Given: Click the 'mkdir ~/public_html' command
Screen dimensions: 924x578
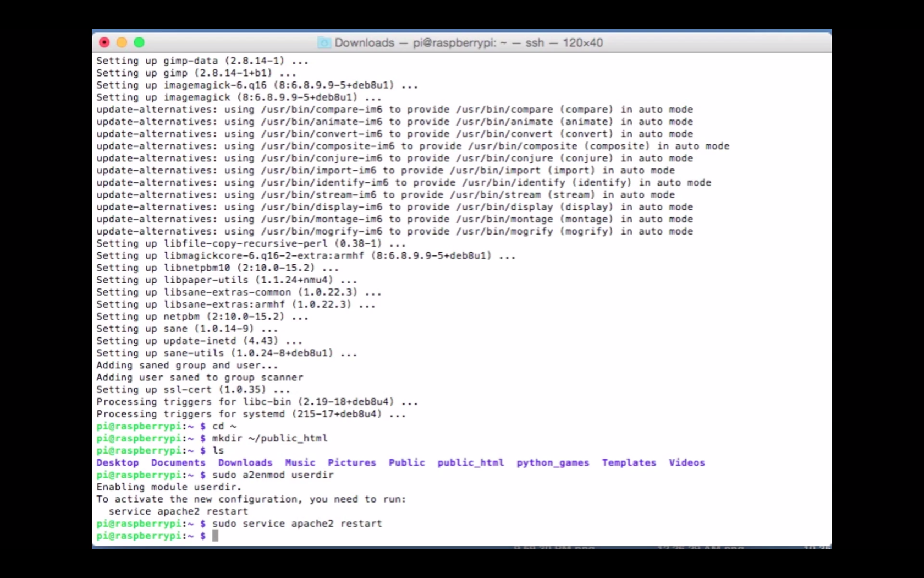Looking at the screenshot, I should [x=269, y=438].
